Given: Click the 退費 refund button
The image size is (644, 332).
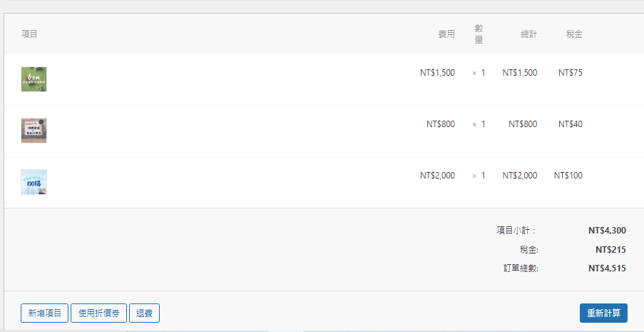Looking at the screenshot, I should pos(144,313).
